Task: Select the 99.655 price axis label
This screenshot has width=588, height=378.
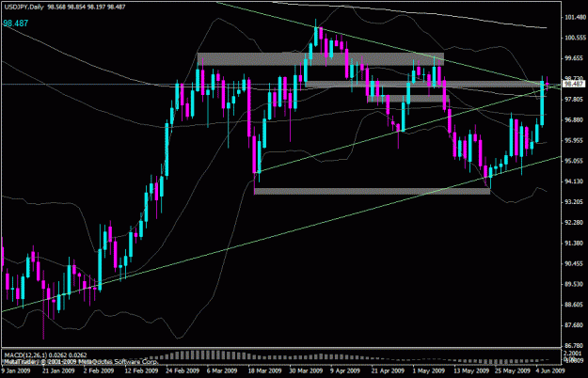Action: 575,58
